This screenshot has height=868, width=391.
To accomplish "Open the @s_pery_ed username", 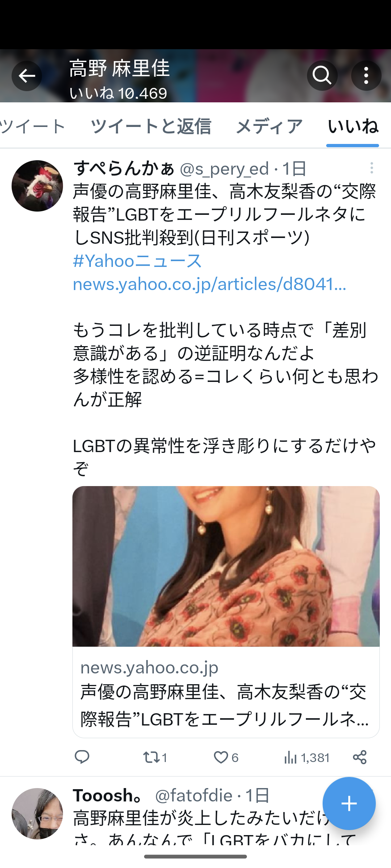I will 224,169.
